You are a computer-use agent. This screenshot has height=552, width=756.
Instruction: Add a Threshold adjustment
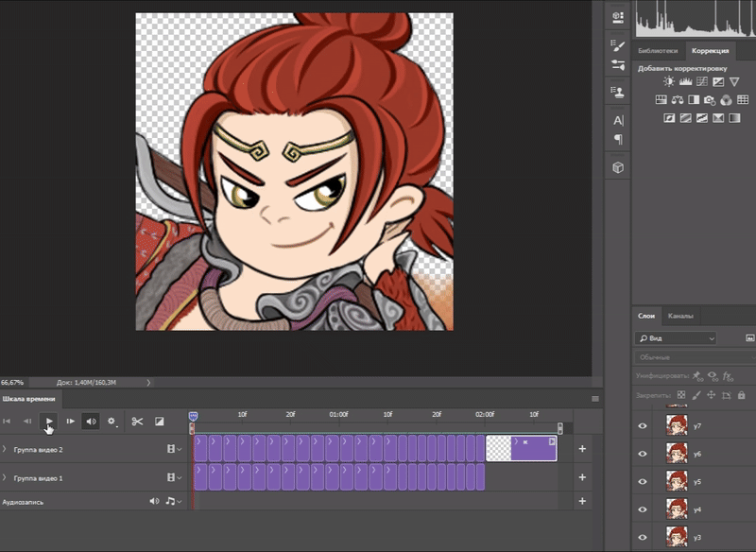pyautogui.click(x=702, y=117)
